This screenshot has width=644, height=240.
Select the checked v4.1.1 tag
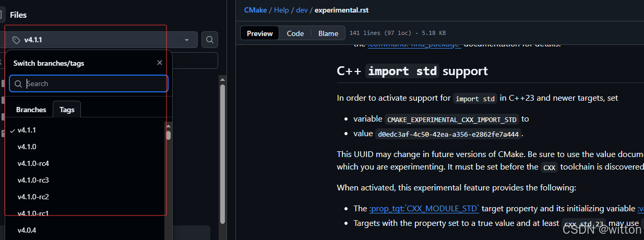27,130
